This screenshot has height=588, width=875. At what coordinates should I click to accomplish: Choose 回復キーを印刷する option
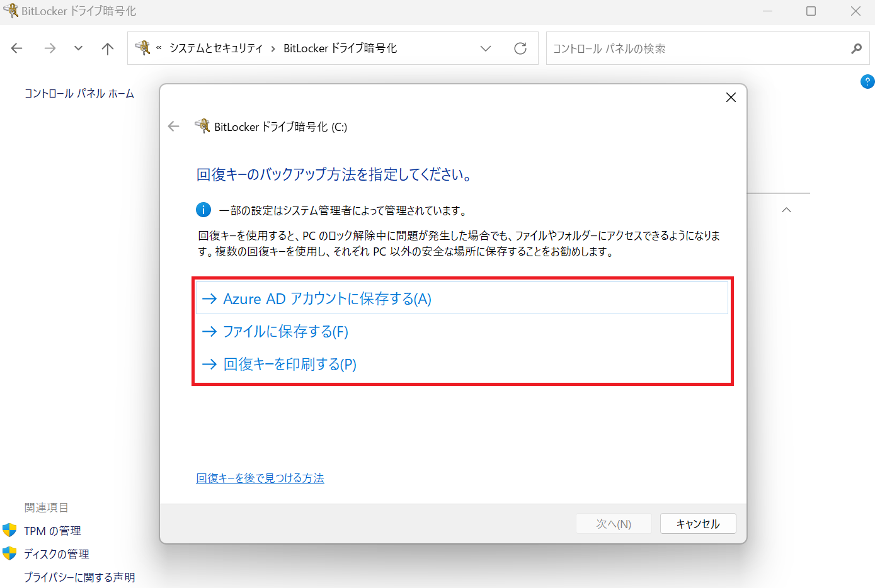462,364
